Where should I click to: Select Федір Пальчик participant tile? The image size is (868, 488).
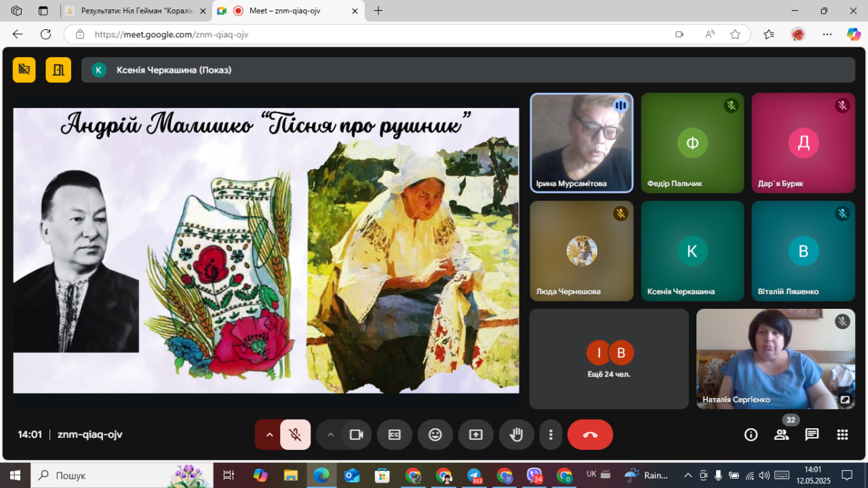(x=692, y=143)
